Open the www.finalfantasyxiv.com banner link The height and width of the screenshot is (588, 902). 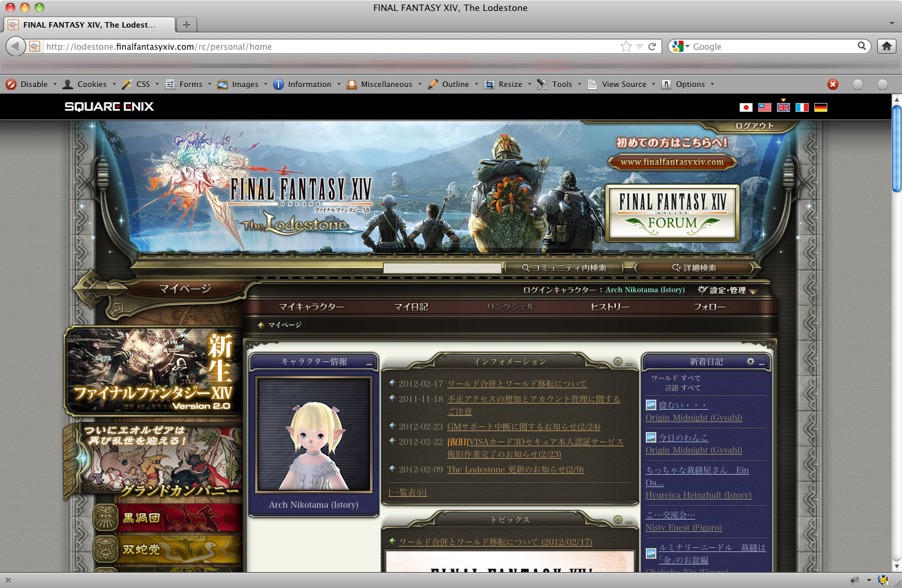(x=672, y=163)
